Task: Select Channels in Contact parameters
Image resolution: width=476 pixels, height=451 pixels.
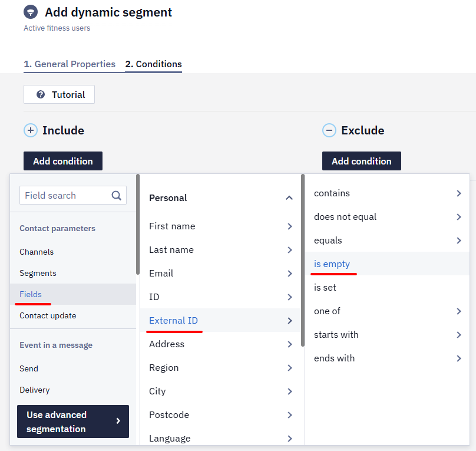Action: pos(73,252)
